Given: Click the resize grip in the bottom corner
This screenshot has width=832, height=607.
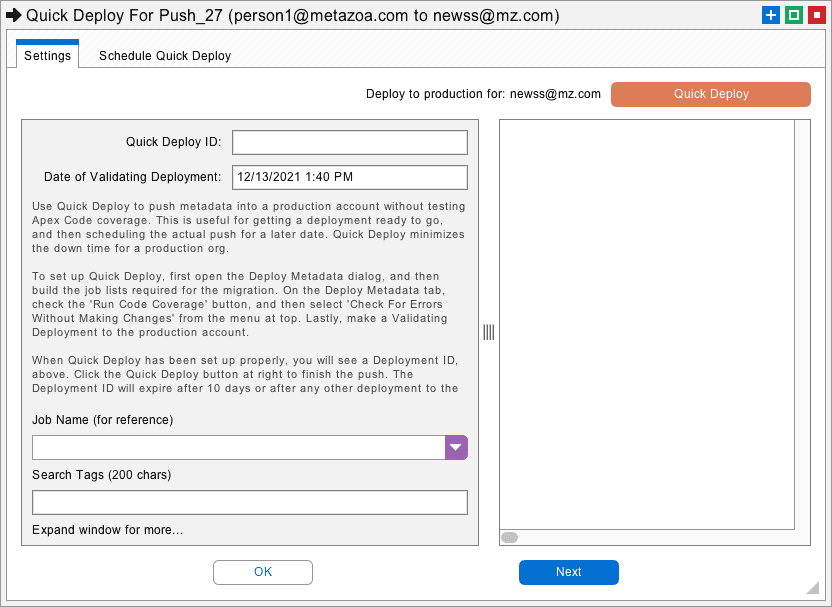Looking at the screenshot, I should [x=812, y=587].
